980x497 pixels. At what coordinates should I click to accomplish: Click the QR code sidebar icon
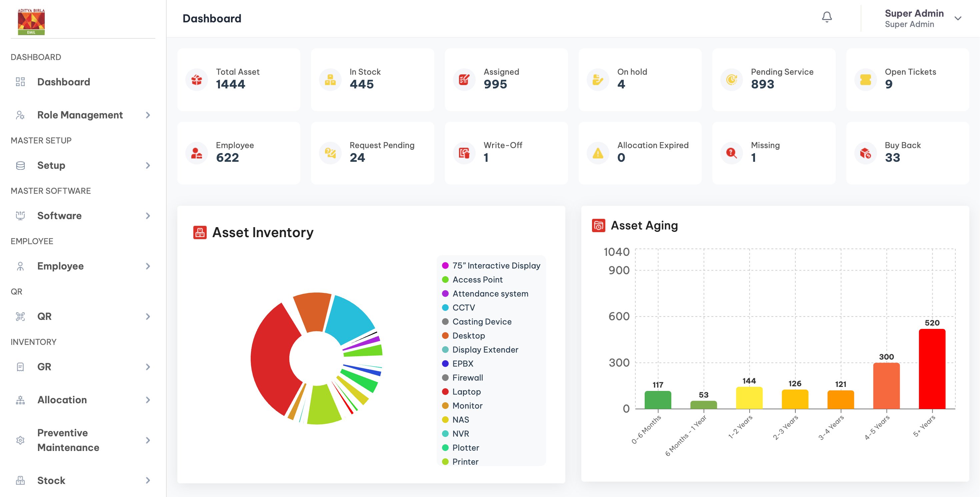coord(20,316)
